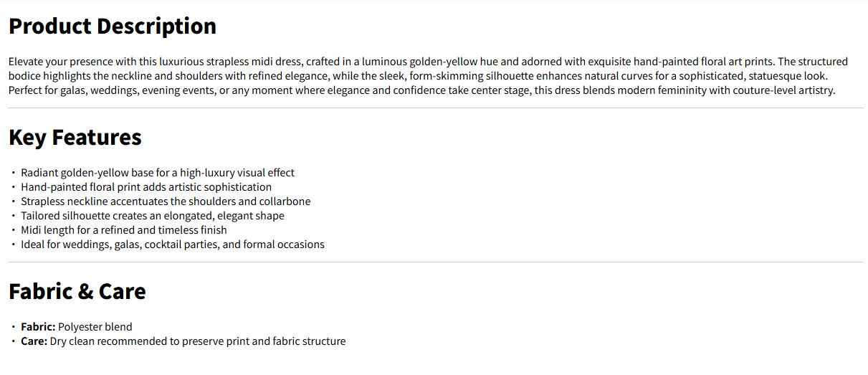Screen dimensions: 868x375
Task: Click the Product Description heading
Action: [x=113, y=27]
